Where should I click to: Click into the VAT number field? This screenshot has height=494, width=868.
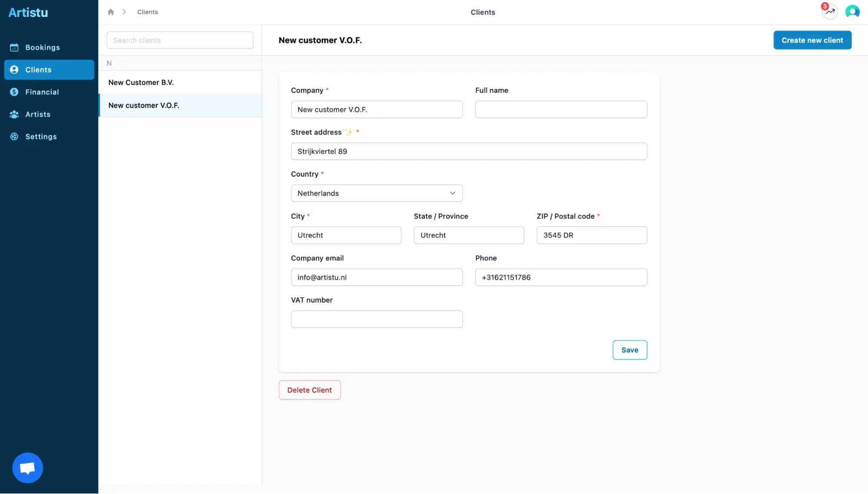[x=376, y=319]
